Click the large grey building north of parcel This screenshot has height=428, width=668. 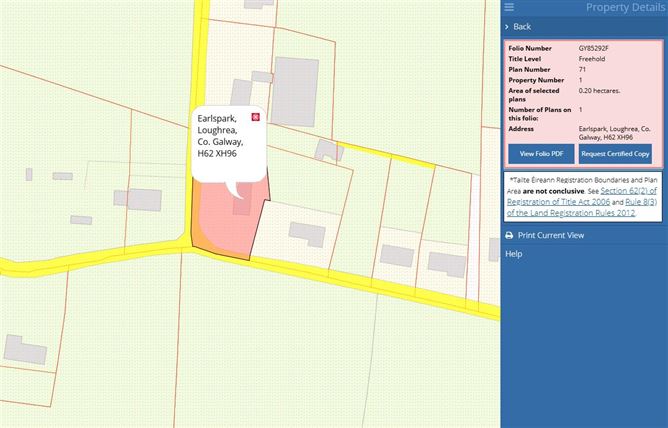tap(295, 92)
